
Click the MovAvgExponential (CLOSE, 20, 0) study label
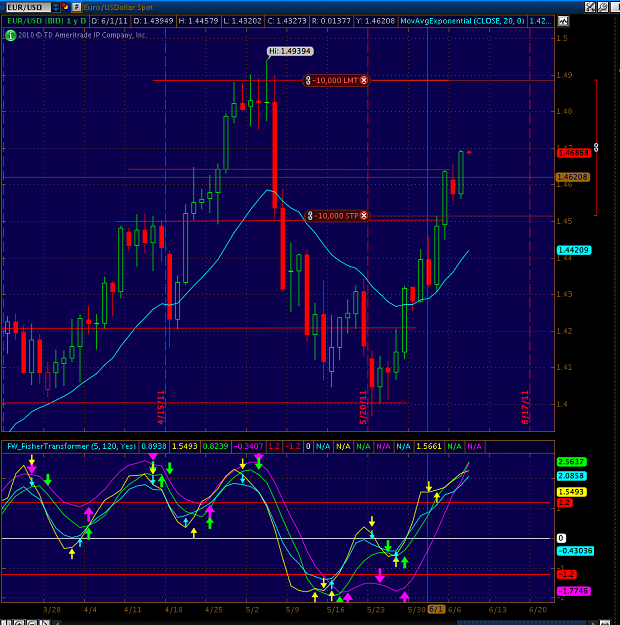click(x=462, y=21)
